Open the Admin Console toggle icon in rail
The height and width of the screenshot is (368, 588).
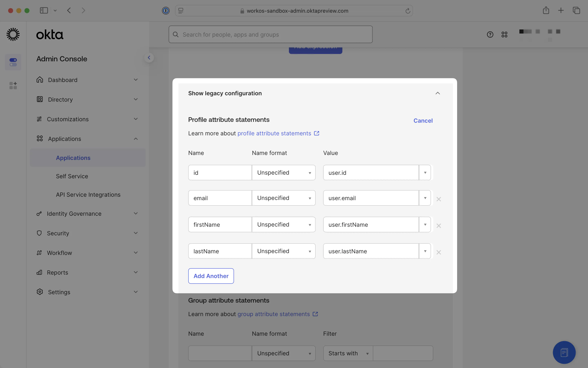(13, 62)
